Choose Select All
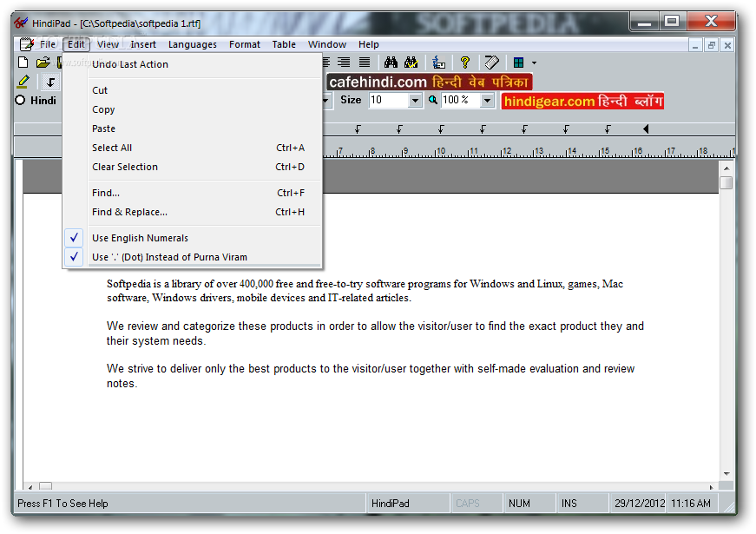This screenshot has width=756, height=534. point(192,148)
